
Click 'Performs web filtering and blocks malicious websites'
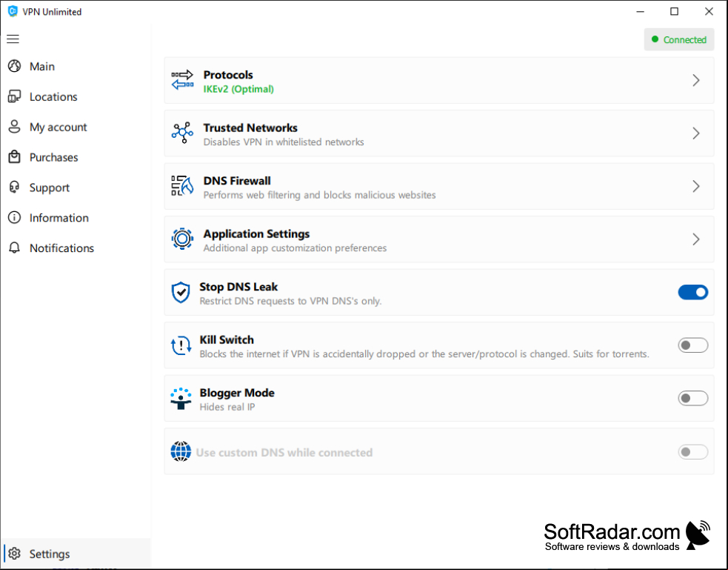point(319,195)
